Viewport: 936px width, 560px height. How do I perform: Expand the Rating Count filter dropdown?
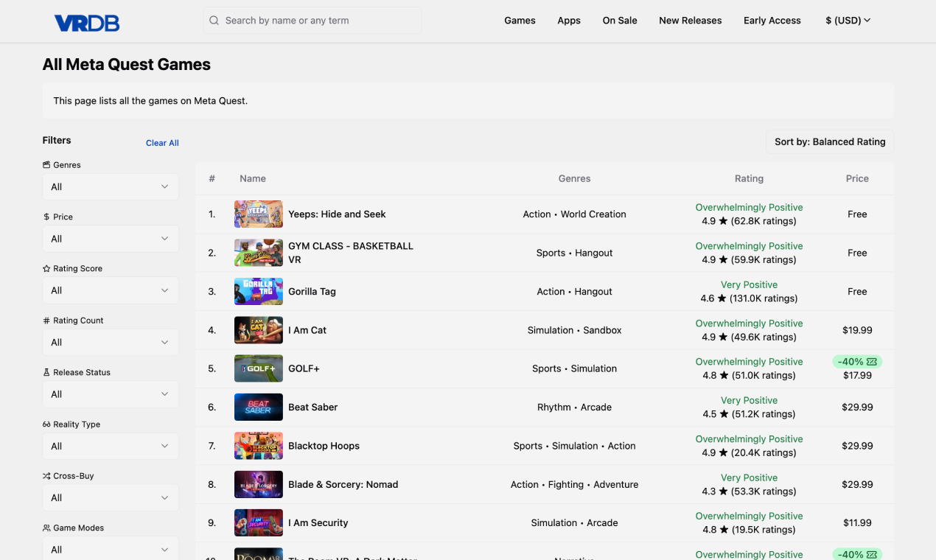tap(111, 343)
